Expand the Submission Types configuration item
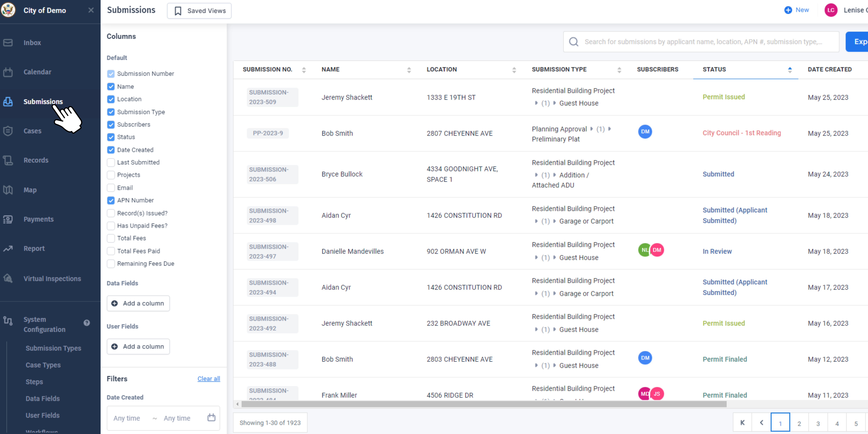Screen dimensions: 868x434 point(53,348)
